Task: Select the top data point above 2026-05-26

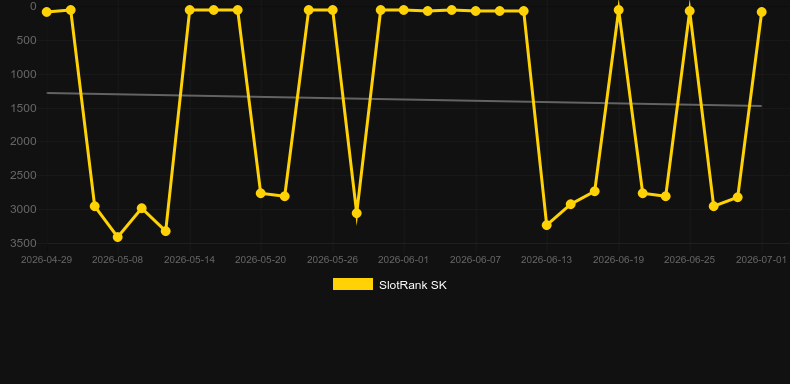Action: tap(333, 10)
